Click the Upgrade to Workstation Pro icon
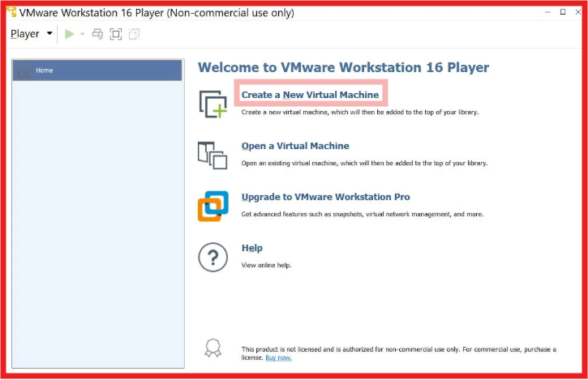The height and width of the screenshot is (380, 588). point(212,206)
